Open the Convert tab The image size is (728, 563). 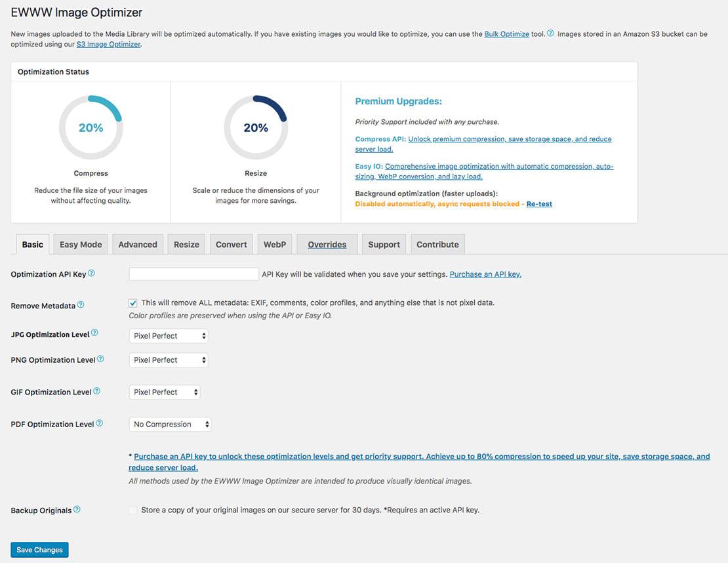pos(232,244)
